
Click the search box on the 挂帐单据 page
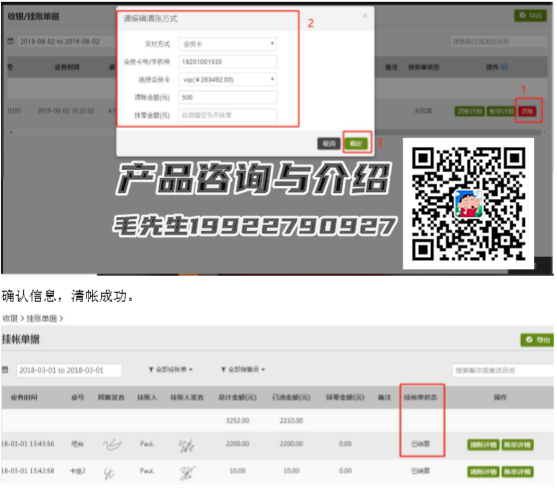(503, 370)
